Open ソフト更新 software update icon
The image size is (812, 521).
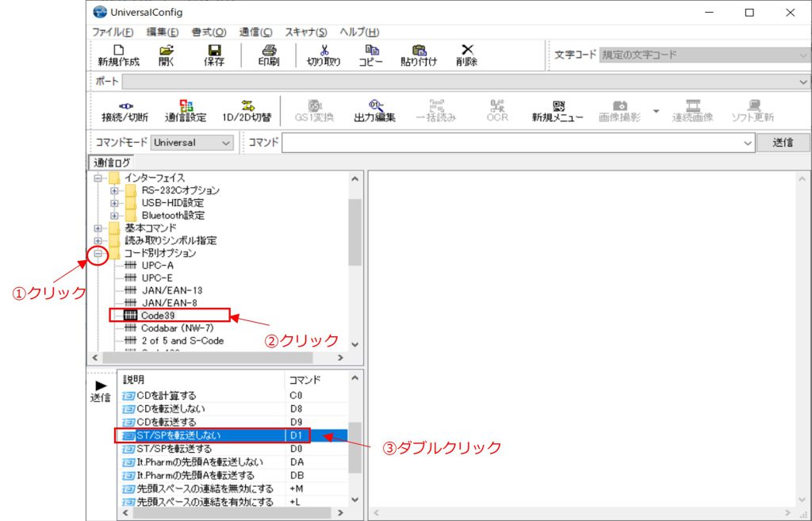[753, 111]
